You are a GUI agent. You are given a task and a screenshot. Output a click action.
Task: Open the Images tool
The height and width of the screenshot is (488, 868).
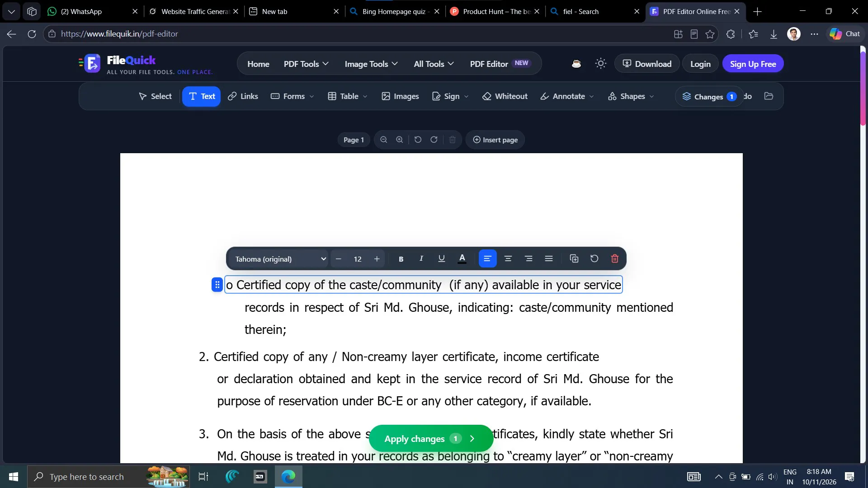(400, 96)
